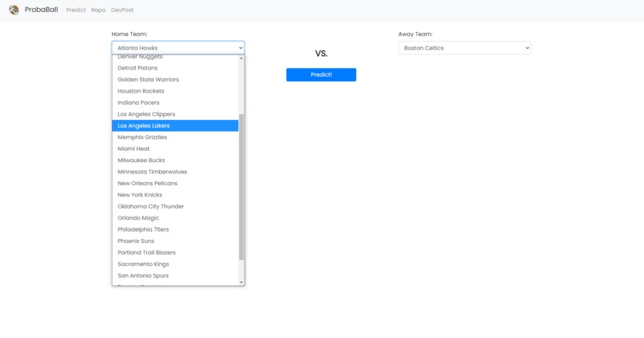Viewport: 644px width, 338px height.
Task: Select Detroit Pistons from the list
Action: [x=175, y=68]
